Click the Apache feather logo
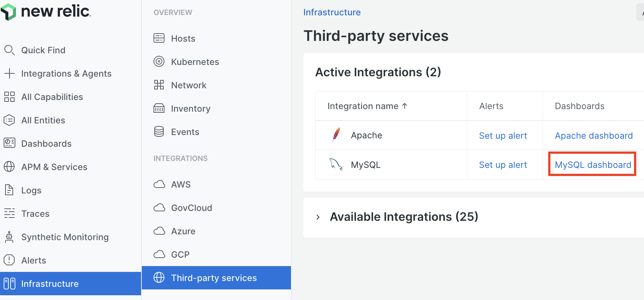 click(337, 135)
